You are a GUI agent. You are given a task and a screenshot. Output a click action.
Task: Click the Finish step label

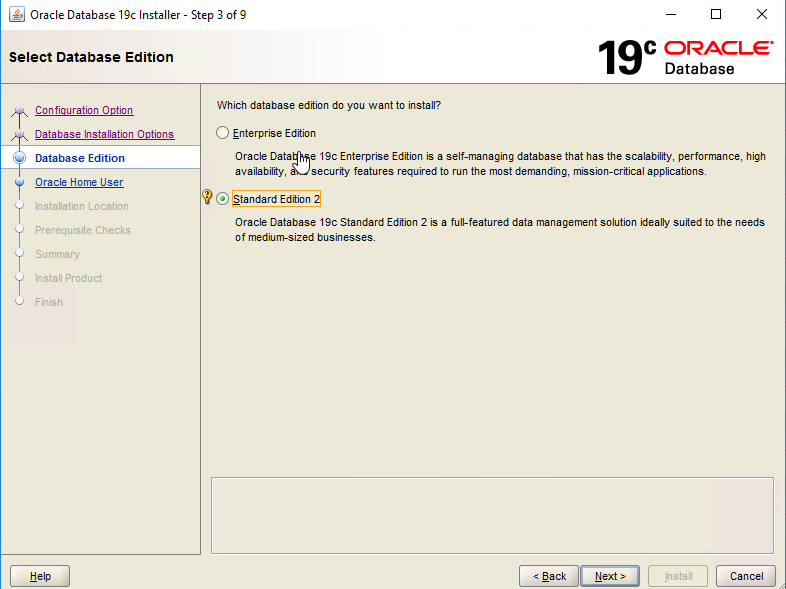click(49, 302)
